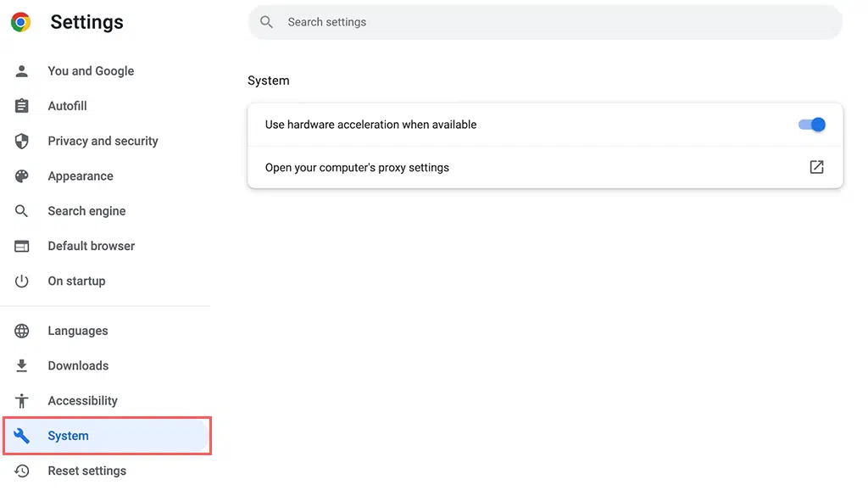868x490 pixels.
Task: Click the person icon beside You and Google
Action: pyautogui.click(x=22, y=71)
